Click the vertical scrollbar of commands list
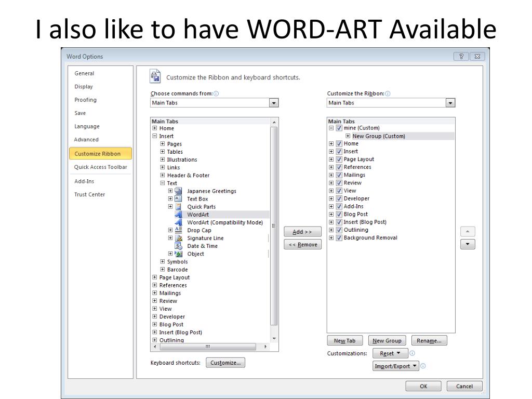The width and height of the screenshot is (532, 399). 274,225
